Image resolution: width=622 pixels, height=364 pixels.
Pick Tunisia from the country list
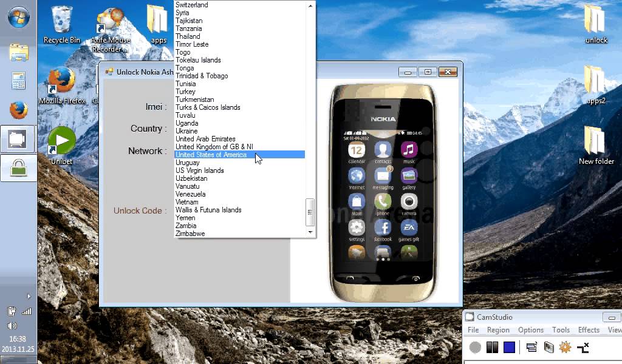point(239,84)
